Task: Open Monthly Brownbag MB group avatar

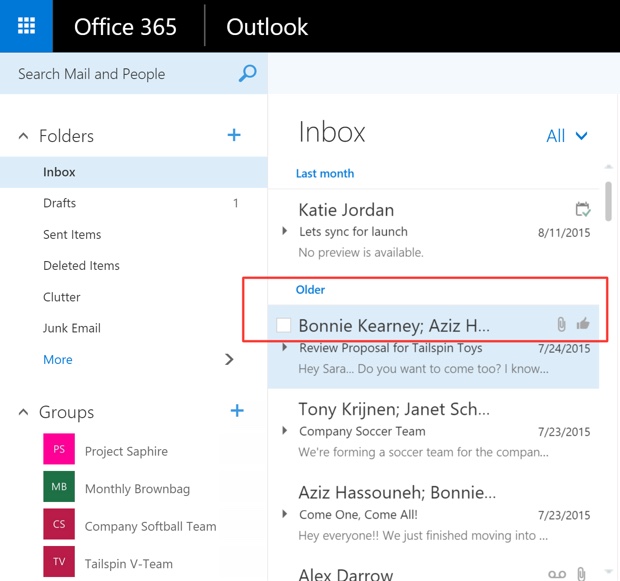Action: pyautogui.click(x=59, y=486)
